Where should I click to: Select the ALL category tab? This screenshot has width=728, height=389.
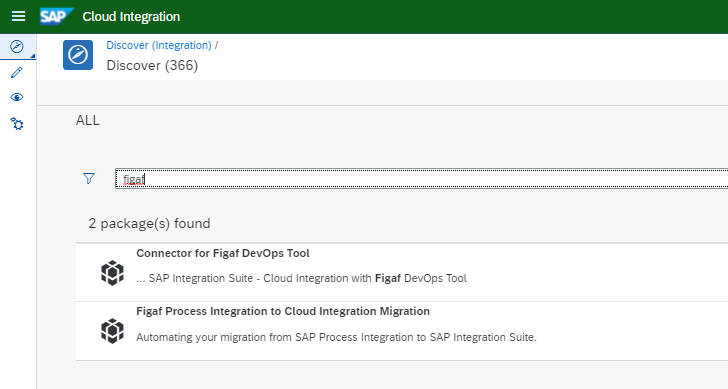tap(88, 120)
